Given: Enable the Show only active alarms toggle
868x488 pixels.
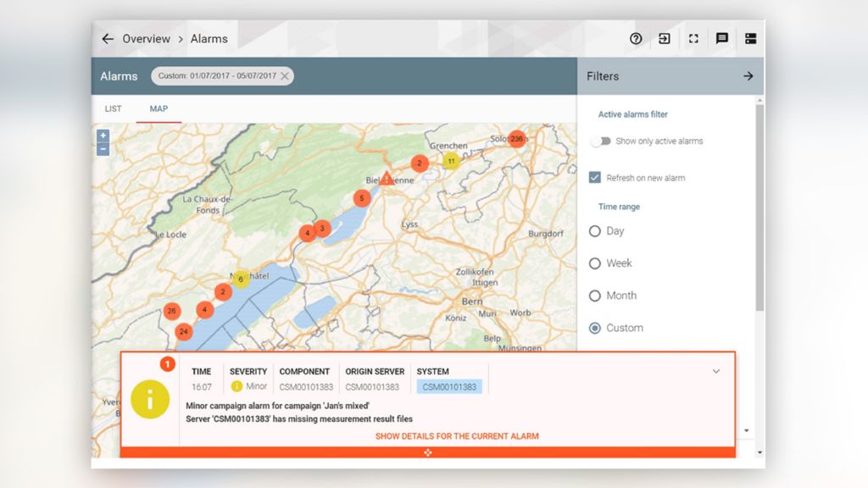Looking at the screenshot, I should [603, 141].
